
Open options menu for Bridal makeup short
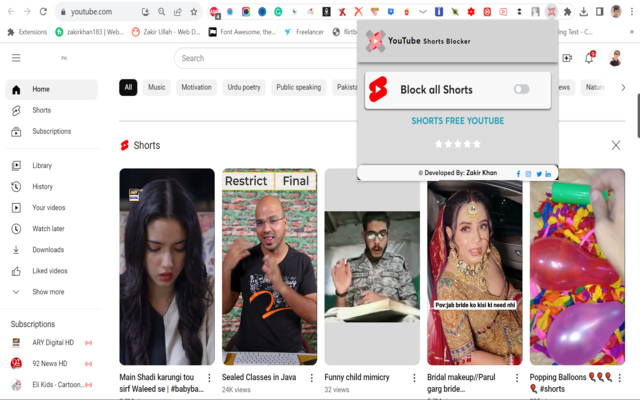point(517,378)
